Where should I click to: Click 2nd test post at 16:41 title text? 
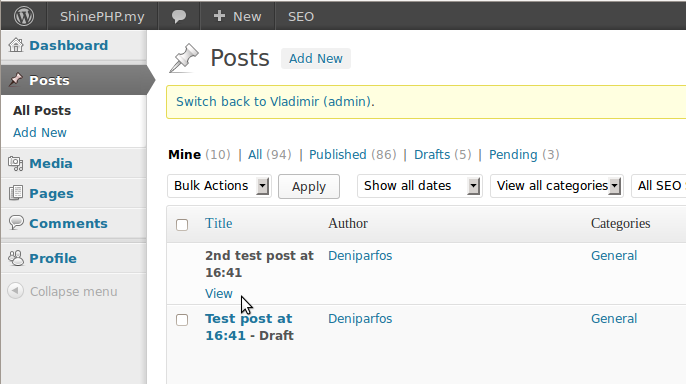coord(259,264)
